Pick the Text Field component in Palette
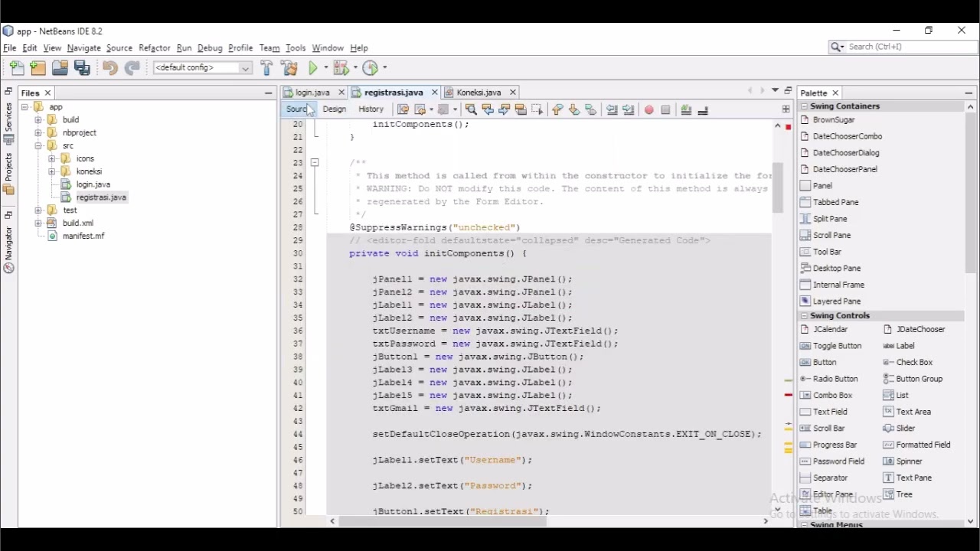 824,412
